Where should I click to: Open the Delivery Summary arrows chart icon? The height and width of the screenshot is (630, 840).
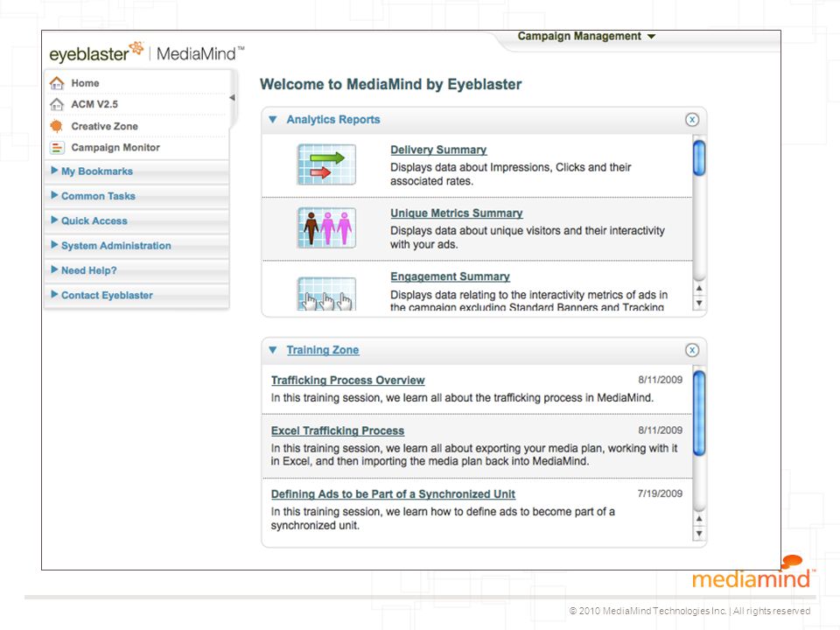pos(326,164)
